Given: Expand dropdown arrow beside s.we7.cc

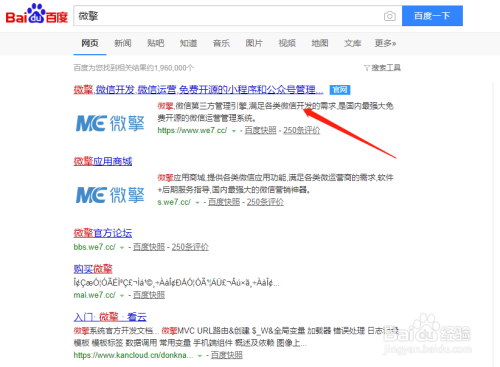Looking at the screenshot, I should pyautogui.click(x=197, y=203).
